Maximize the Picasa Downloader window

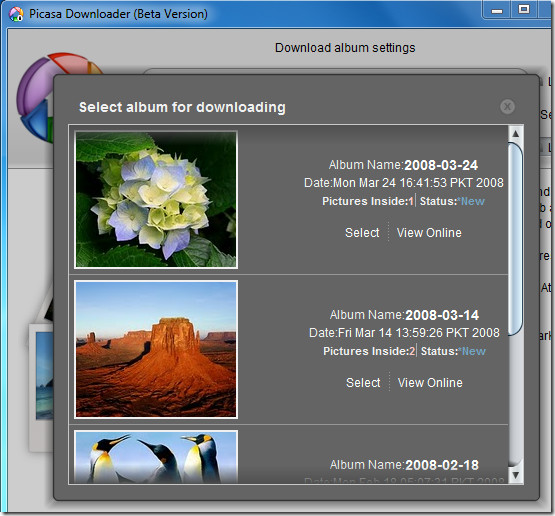[524, 10]
